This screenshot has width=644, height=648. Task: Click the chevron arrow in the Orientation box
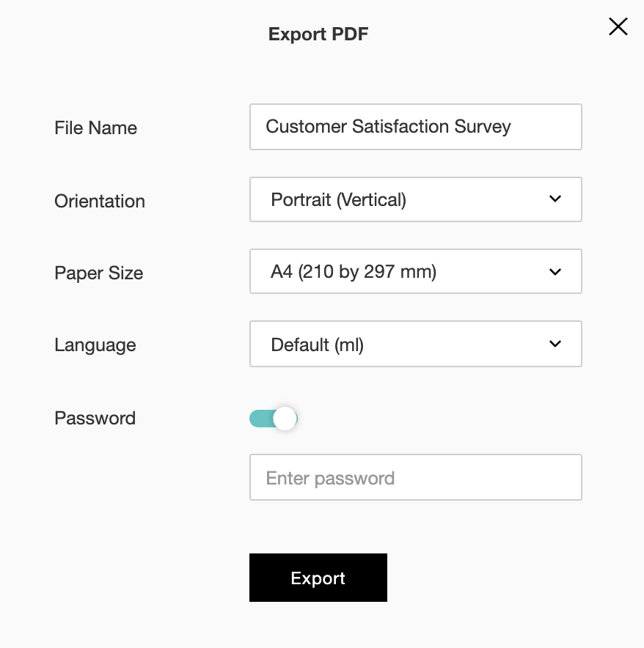pyautogui.click(x=555, y=199)
